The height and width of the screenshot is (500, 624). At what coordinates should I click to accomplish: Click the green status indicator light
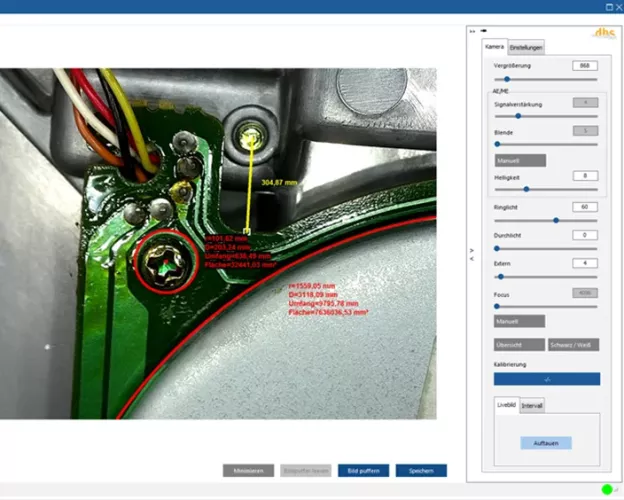coord(605,489)
